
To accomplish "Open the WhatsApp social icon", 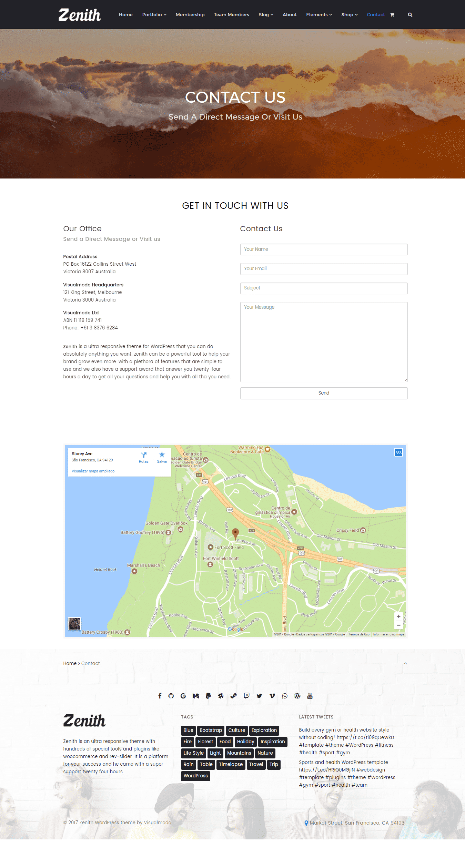I will 285,696.
